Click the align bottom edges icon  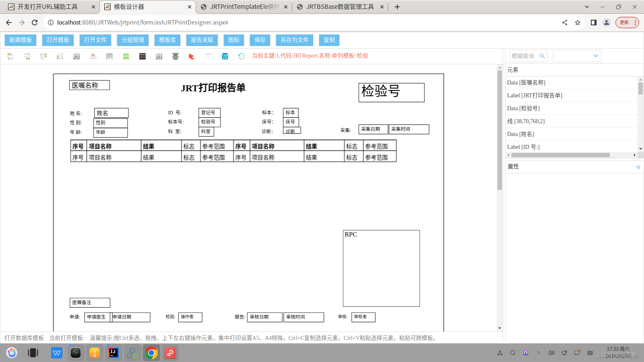pos(60,56)
